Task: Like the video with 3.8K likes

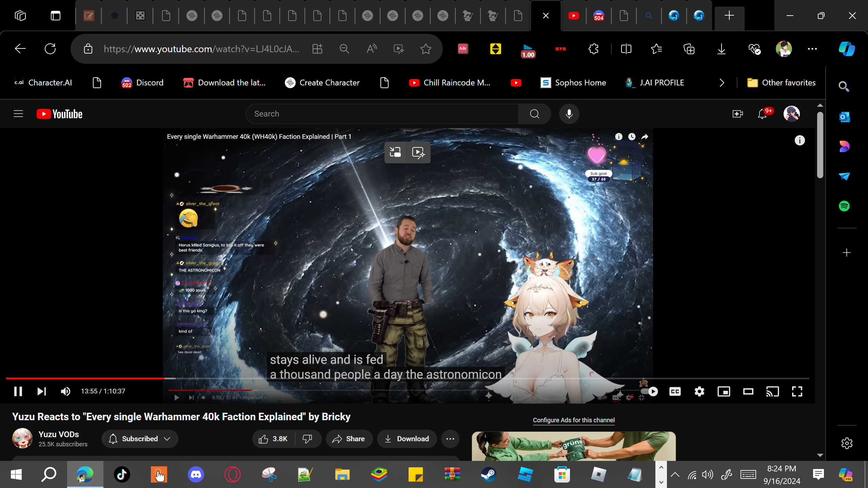Action: click(273, 439)
